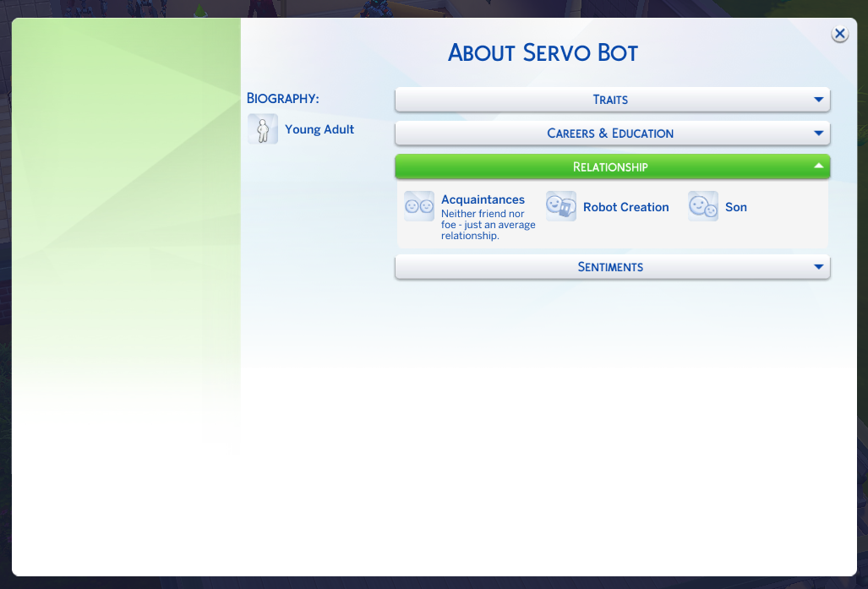Click the Careers & Education header text
This screenshot has height=589, width=868.
tap(610, 133)
